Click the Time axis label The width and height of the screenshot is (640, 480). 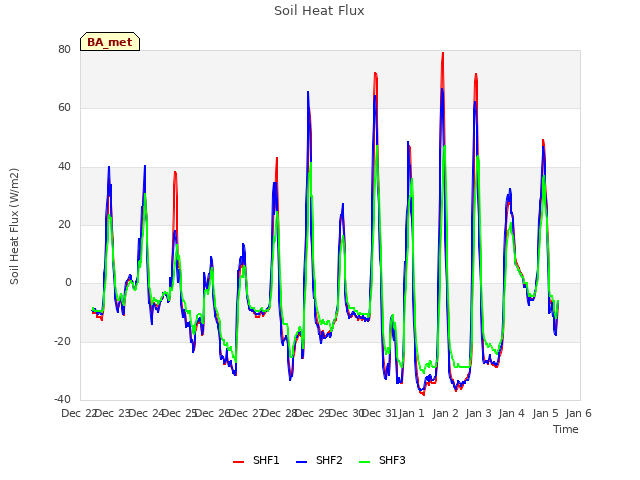(x=566, y=429)
